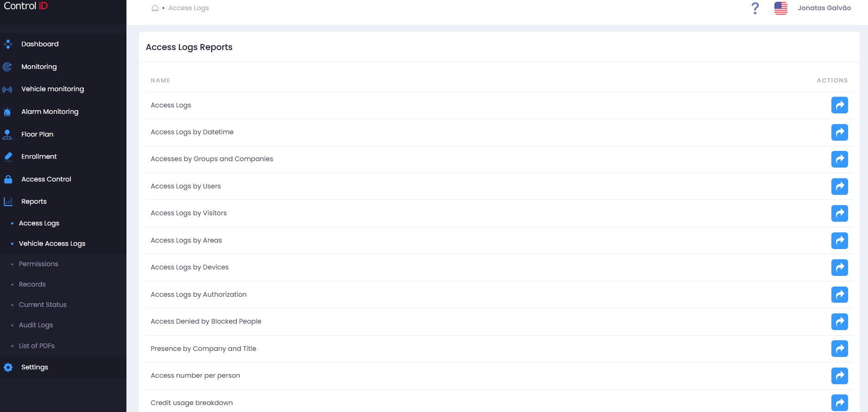Select the Access Logs submenu item
This screenshot has height=412, width=868.
point(39,223)
